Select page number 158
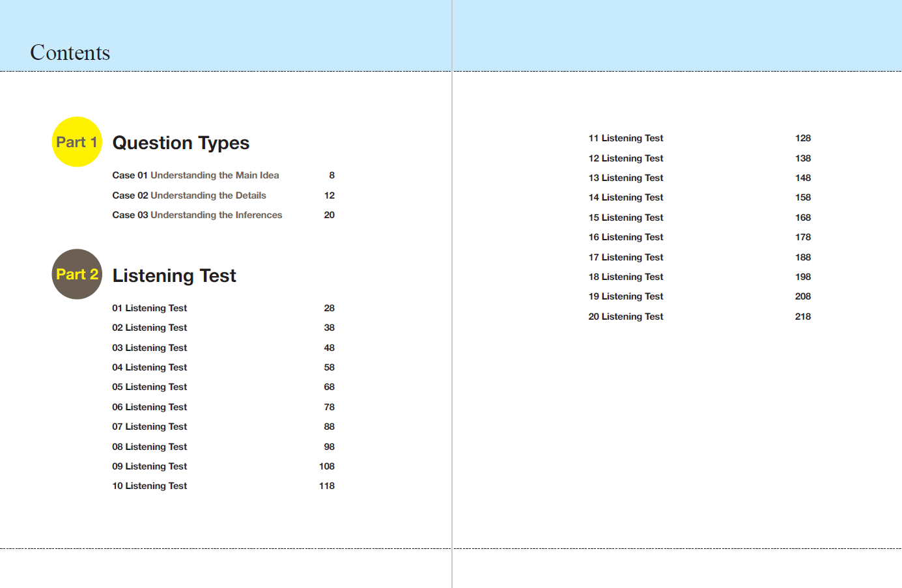 pos(803,197)
